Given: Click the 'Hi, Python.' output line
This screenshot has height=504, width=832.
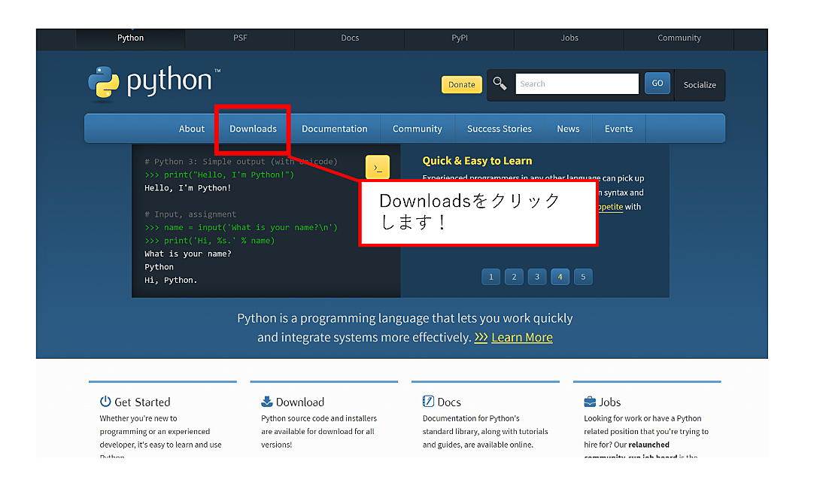Looking at the screenshot, I should point(171,280).
